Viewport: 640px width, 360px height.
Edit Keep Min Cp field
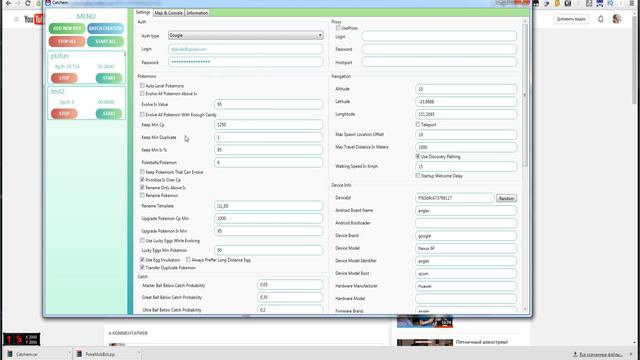click(x=269, y=125)
